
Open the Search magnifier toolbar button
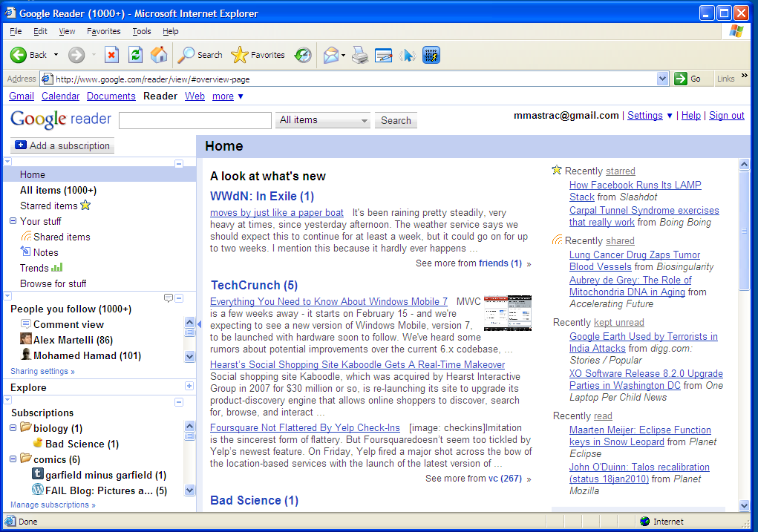(200, 55)
